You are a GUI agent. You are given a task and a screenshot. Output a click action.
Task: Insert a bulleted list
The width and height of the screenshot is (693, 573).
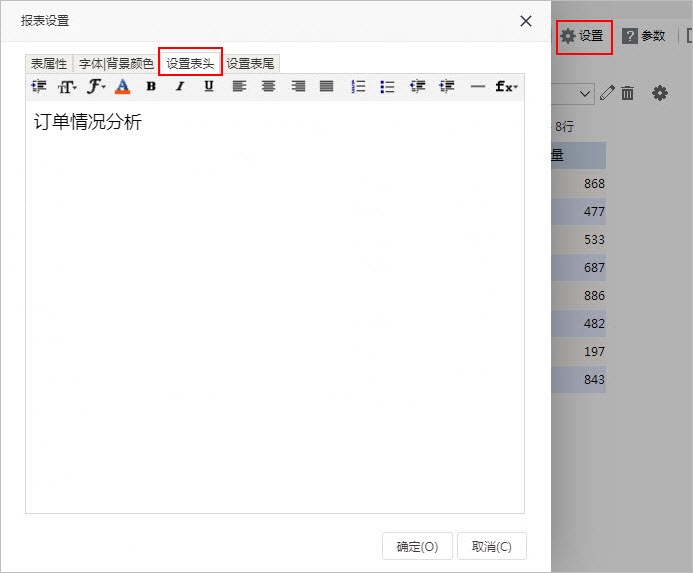[x=387, y=86]
